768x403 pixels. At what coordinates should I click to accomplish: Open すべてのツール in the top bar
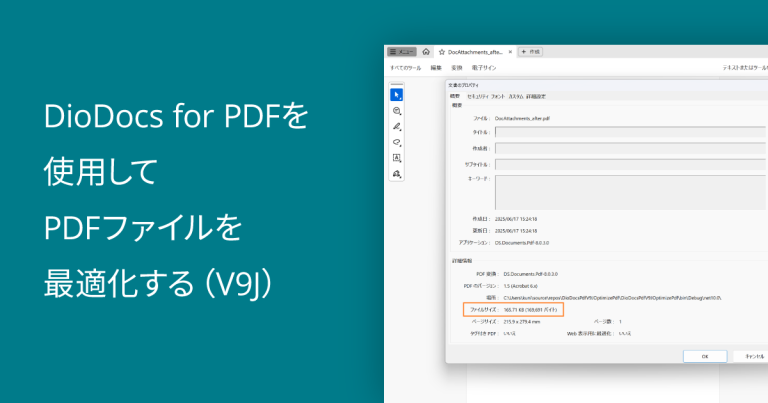coord(405,68)
